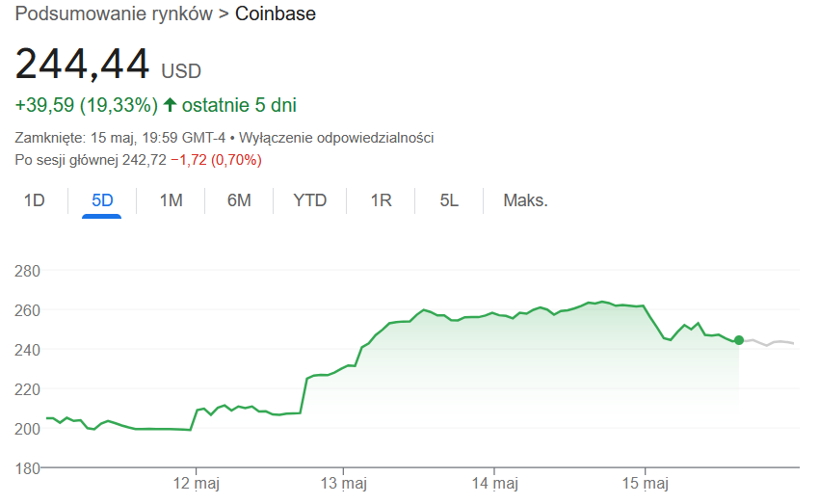Switch to the 5L range tab
This screenshot has height=504, width=819.
pyautogui.click(x=449, y=200)
